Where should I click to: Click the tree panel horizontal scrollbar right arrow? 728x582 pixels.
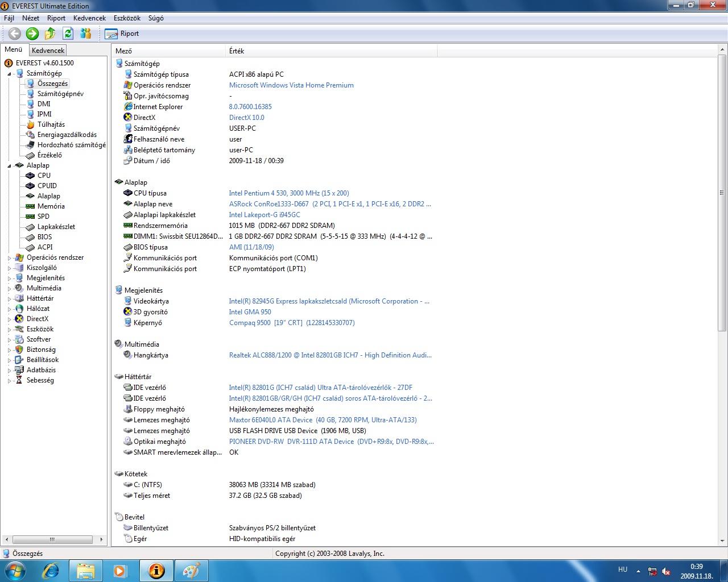coord(101,539)
